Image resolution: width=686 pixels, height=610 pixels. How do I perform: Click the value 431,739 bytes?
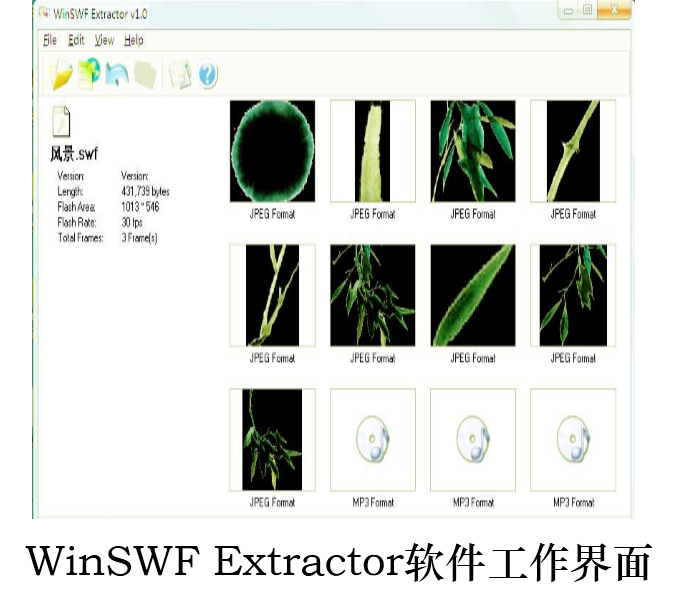145,191
